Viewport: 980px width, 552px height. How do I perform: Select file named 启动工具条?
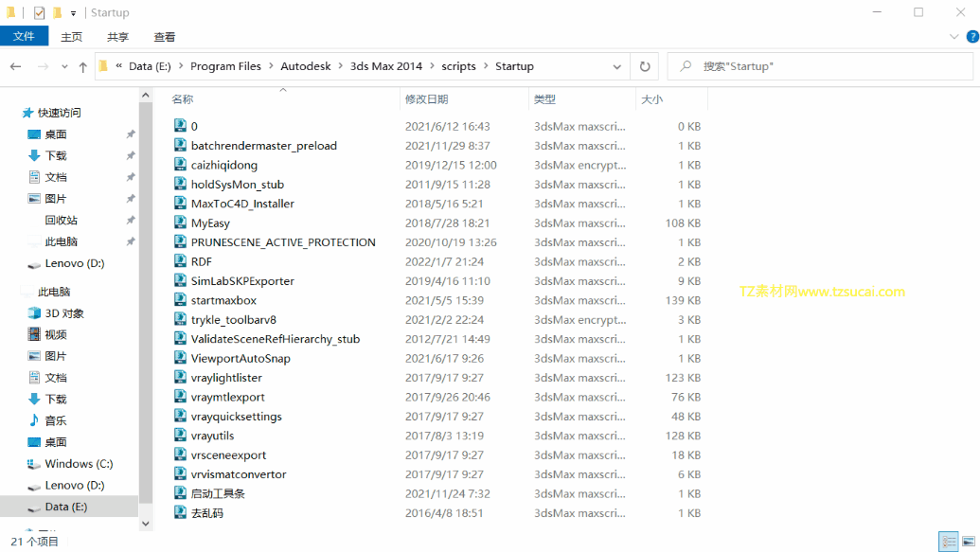(218, 494)
